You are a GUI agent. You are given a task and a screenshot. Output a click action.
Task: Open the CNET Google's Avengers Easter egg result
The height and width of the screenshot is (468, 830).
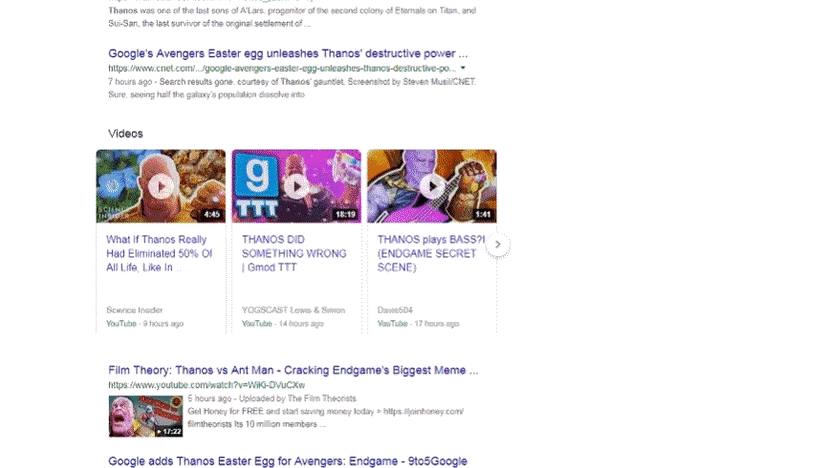(288, 53)
